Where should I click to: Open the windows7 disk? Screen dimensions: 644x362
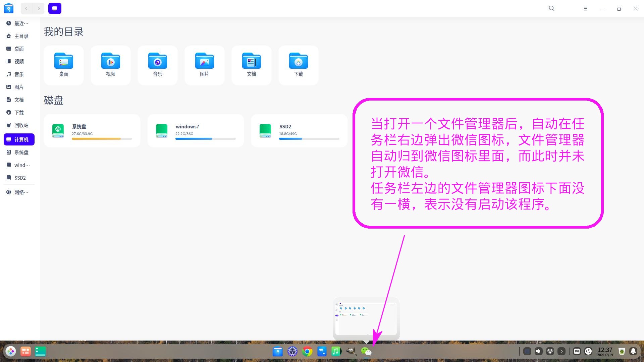pyautogui.click(x=195, y=131)
